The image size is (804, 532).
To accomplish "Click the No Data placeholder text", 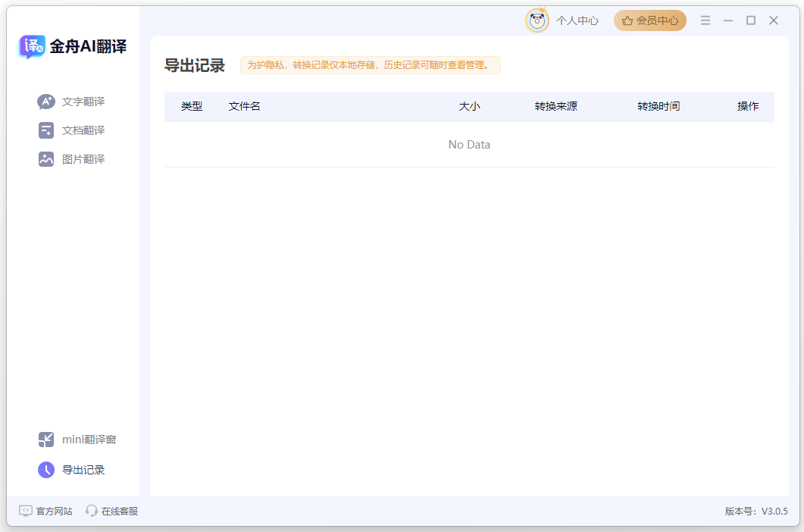I will [469, 144].
